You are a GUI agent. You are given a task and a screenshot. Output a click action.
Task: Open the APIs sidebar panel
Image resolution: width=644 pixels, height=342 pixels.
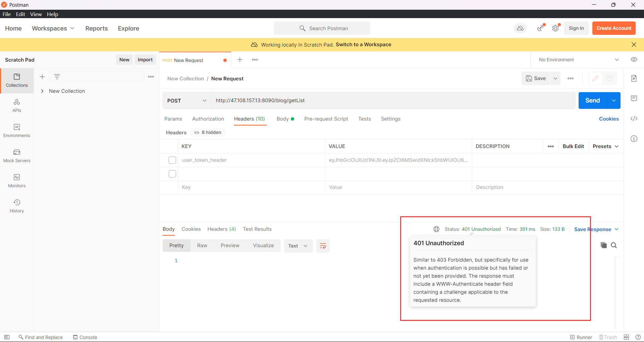(x=17, y=106)
